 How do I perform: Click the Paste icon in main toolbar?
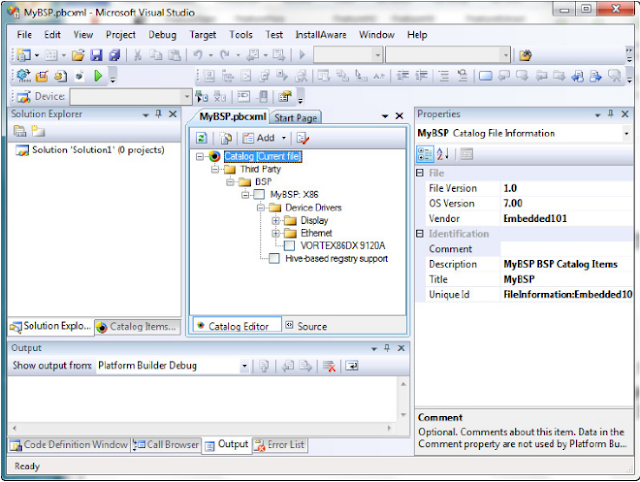coord(175,55)
